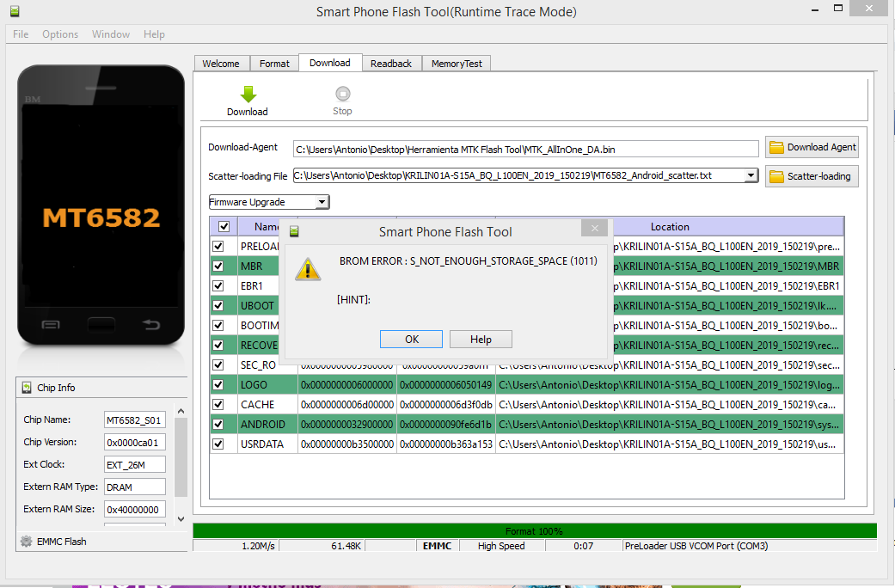Uncheck the BOOTIMG partition checkbox
Screen dimensions: 895x588
point(218,326)
